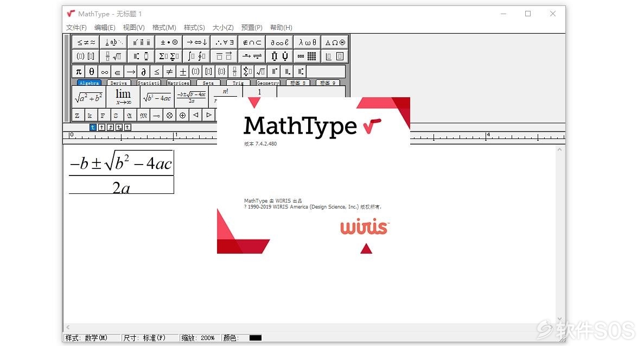Viewport: 644px width, 346px height.
Task: Open the fence templates palette (parentheses, brackets)
Action: coord(86,56)
